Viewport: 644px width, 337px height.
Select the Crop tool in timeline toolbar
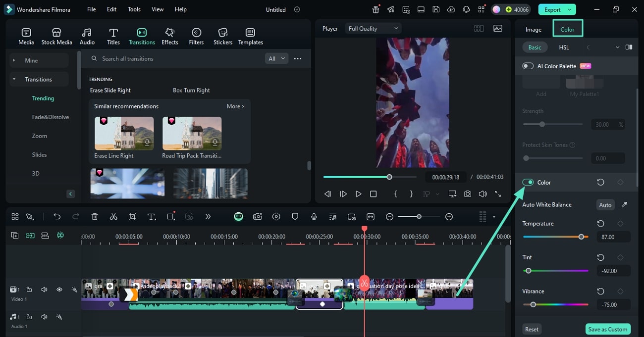pyautogui.click(x=132, y=217)
